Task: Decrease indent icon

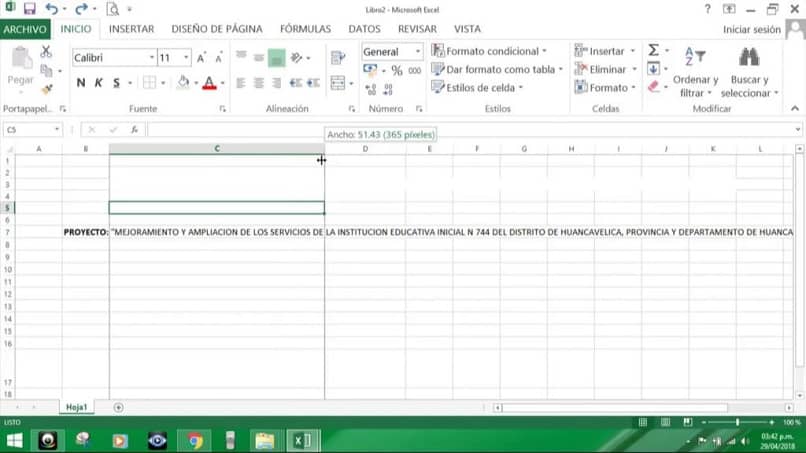Action: [296, 83]
